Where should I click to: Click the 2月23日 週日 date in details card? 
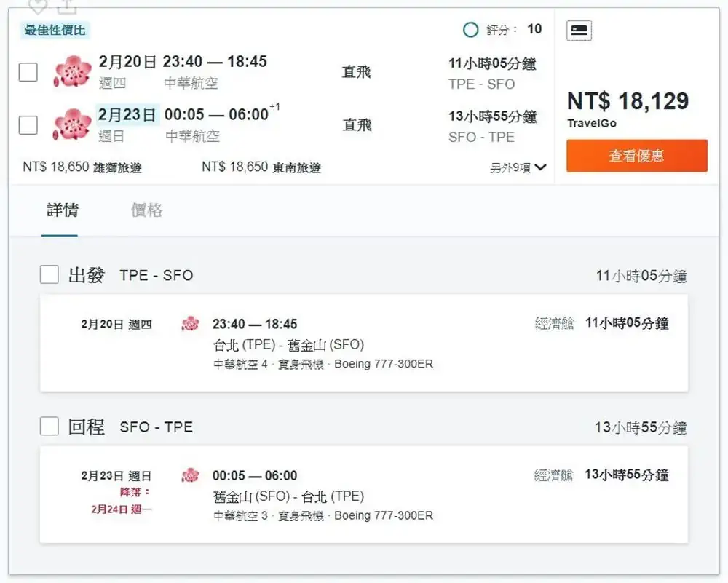[116, 476]
